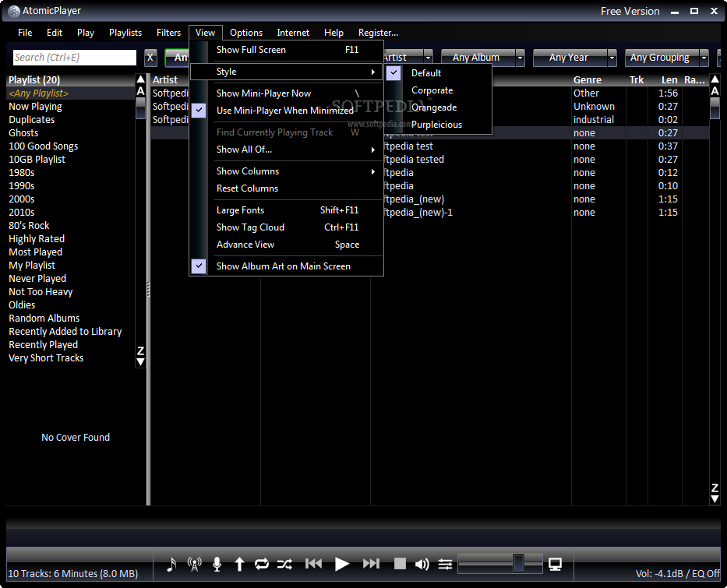
Task: Click the Register... menu item
Action: tap(379, 33)
